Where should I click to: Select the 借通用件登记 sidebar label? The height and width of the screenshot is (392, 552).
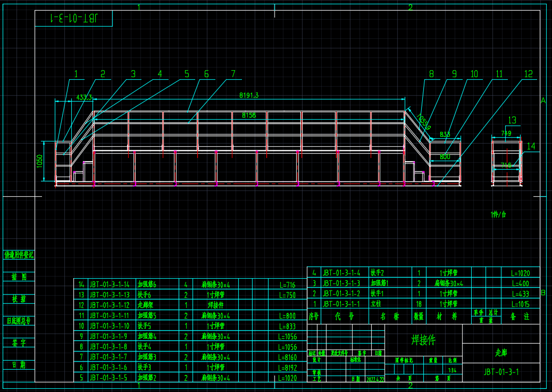click(19, 255)
